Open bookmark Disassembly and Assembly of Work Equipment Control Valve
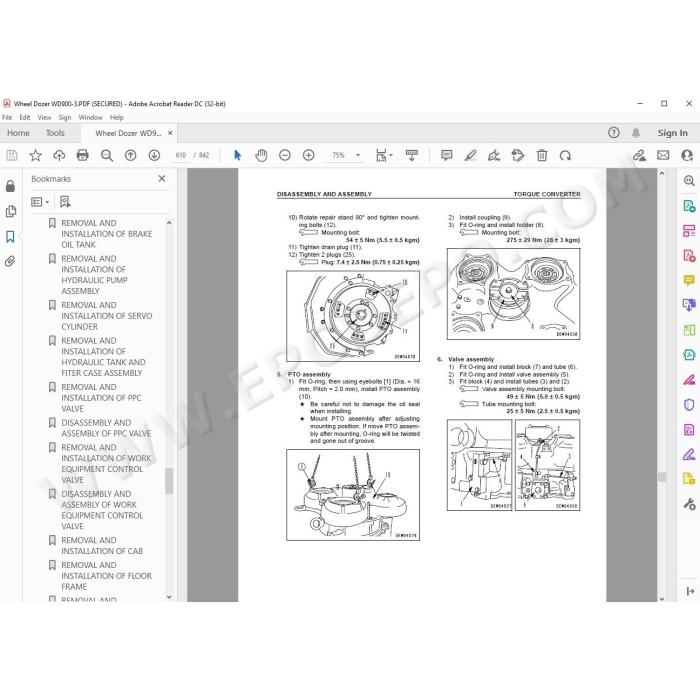Image resolution: width=700 pixels, height=700 pixels. (x=102, y=510)
